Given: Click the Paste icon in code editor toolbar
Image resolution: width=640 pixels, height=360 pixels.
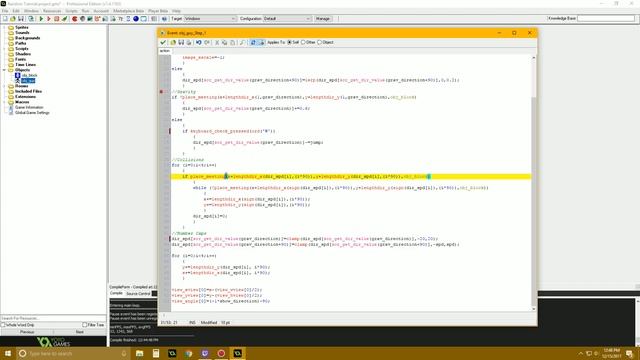Looking at the screenshot, I should [232, 42].
